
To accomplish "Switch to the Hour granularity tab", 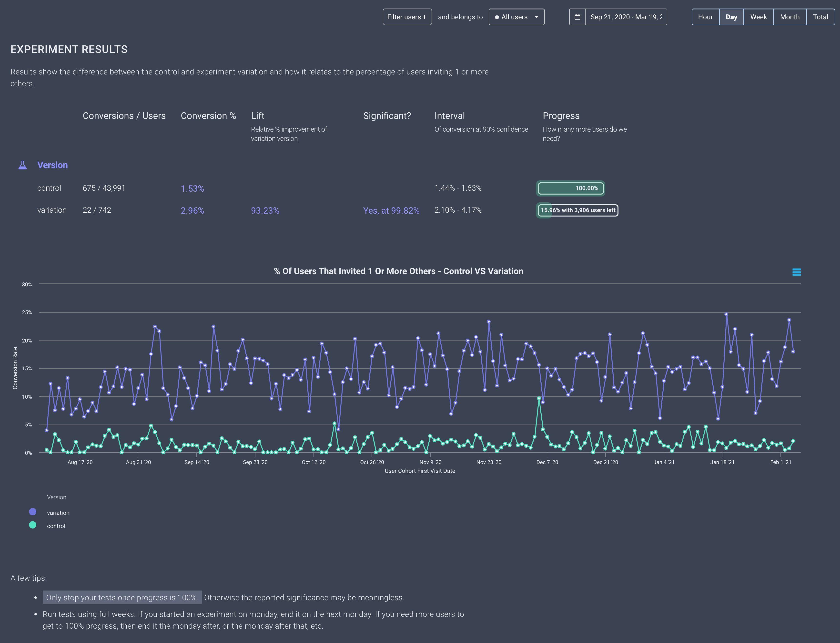I will tap(705, 17).
